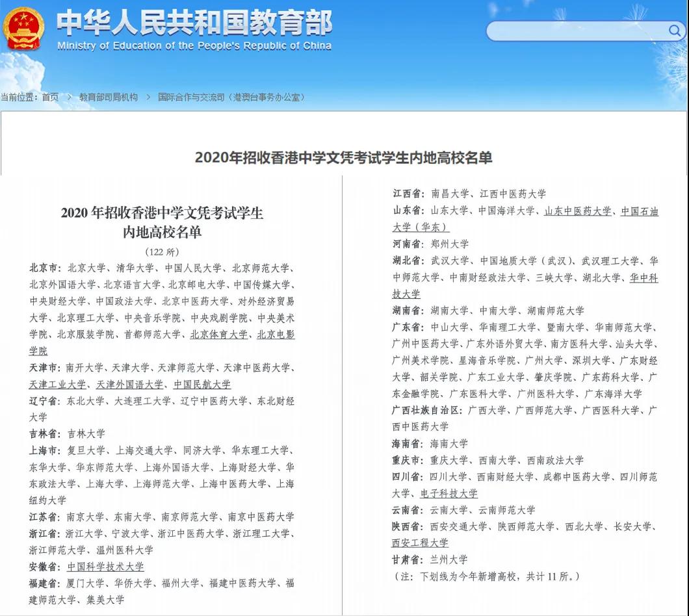689x616 pixels.
Task: Click the underlined 西安工程大学 entry
Action: (x=420, y=543)
